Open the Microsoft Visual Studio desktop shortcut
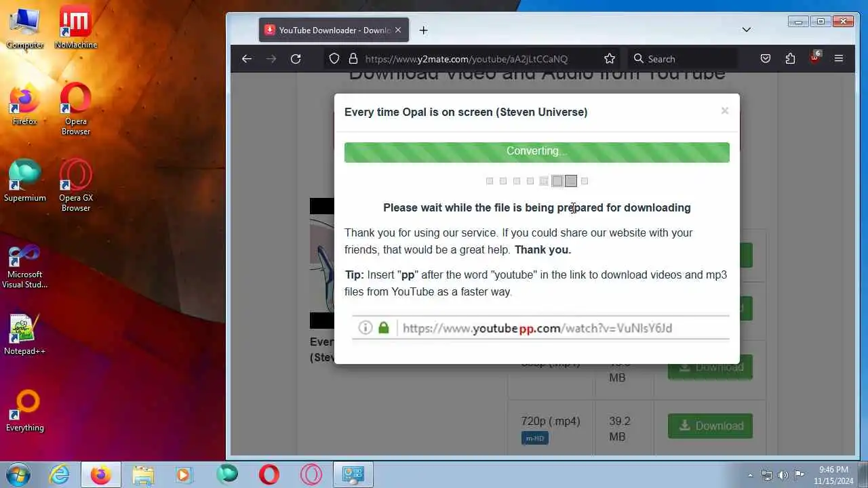The height and width of the screenshot is (488, 868). [25, 267]
